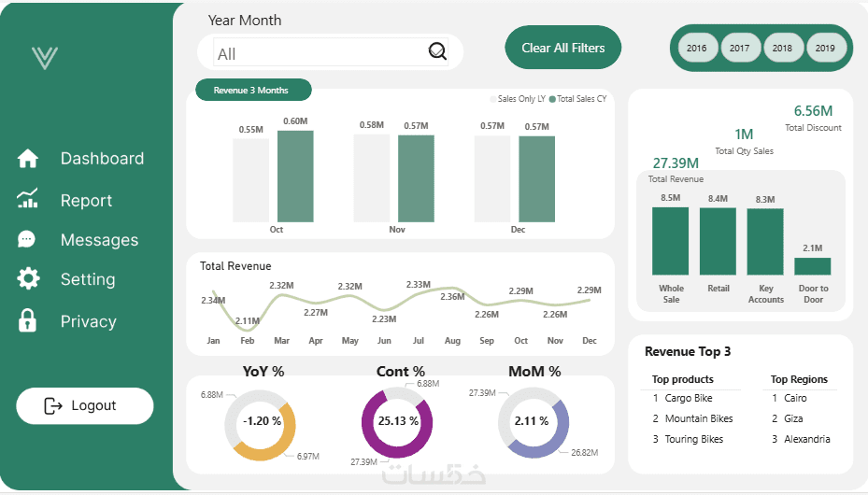Screen dimensions: 868x495
Task: Click the 1M Total Qty Sales value
Action: coord(744,134)
